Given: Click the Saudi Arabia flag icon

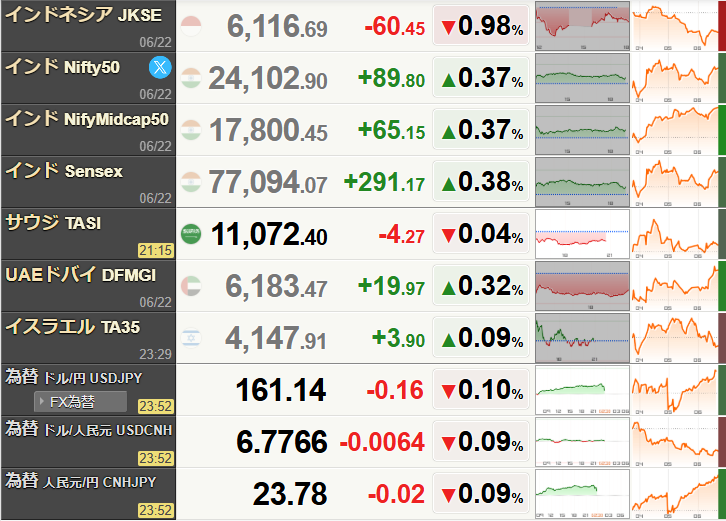Looking at the screenshot, I should pyautogui.click(x=191, y=234).
